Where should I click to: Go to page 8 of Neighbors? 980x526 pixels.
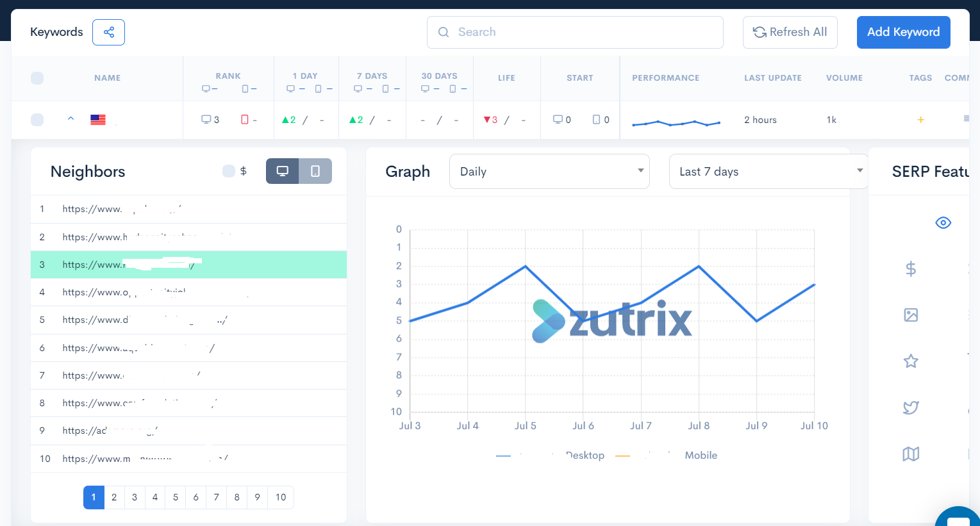tap(237, 497)
